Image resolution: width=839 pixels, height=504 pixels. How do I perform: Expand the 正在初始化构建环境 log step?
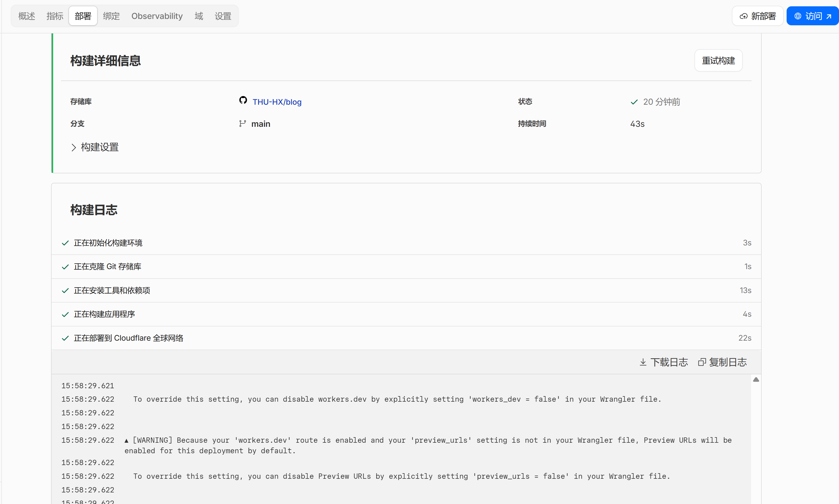click(x=406, y=243)
